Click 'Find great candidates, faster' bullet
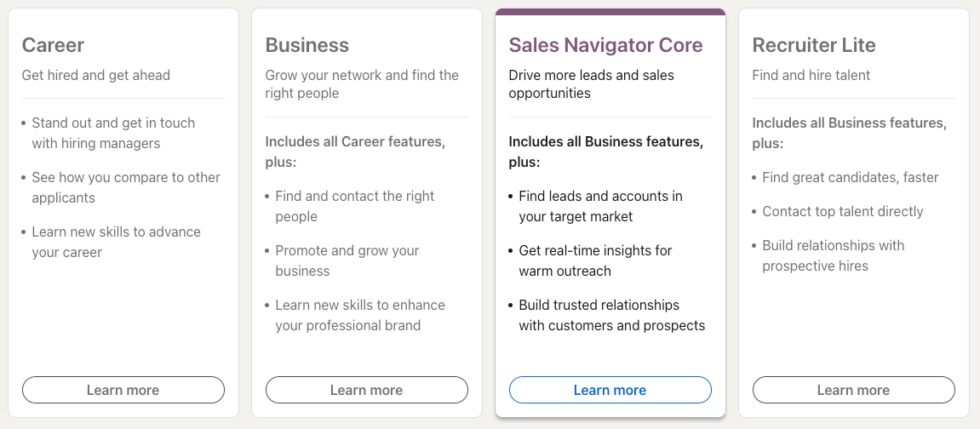 850,177
